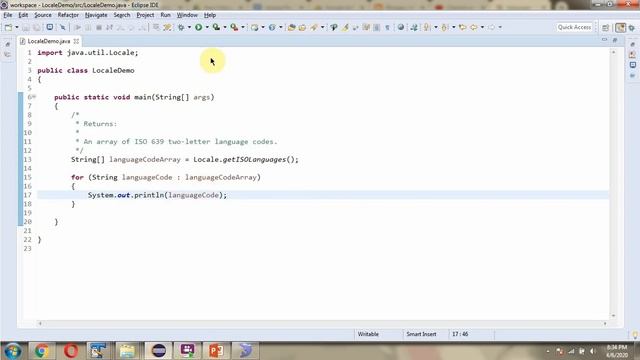Image resolution: width=640 pixels, height=360 pixels.
Task: Expand the Coverage dropdown arrow
Action: (225, 27)
